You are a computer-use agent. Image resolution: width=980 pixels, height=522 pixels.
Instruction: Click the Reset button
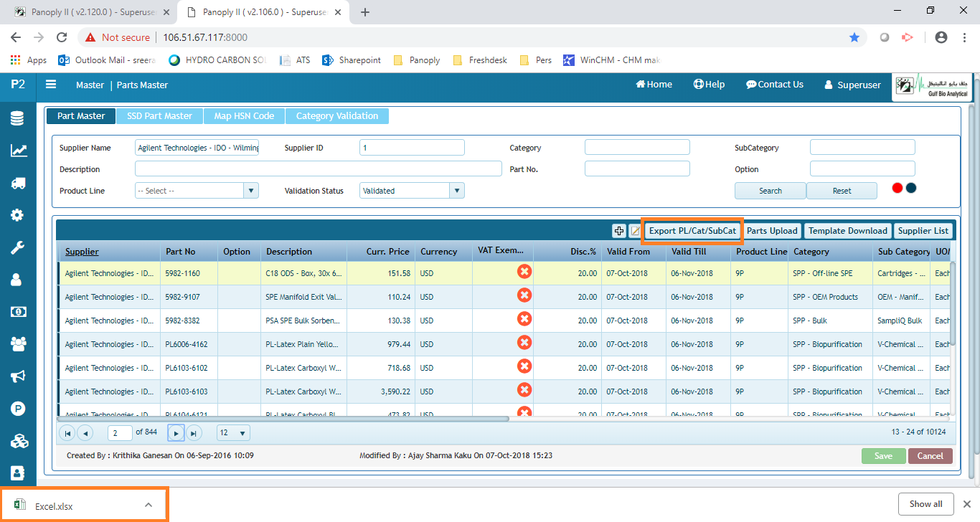(x=842, y=191)
